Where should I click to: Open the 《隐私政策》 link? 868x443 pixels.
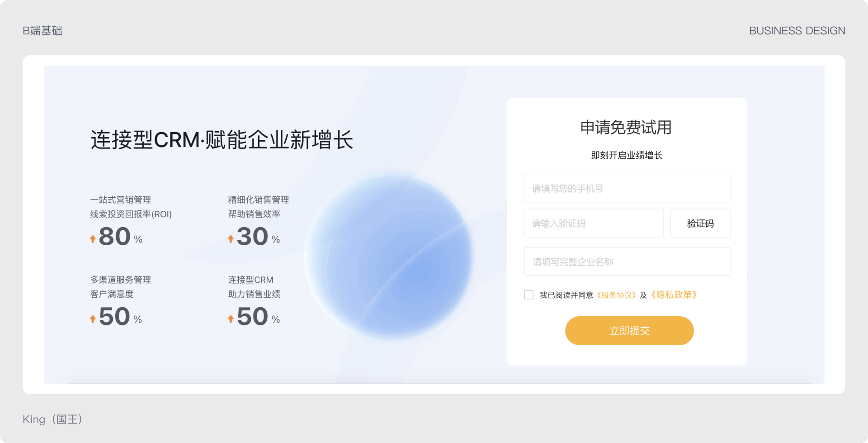click(x=674, y=295)
